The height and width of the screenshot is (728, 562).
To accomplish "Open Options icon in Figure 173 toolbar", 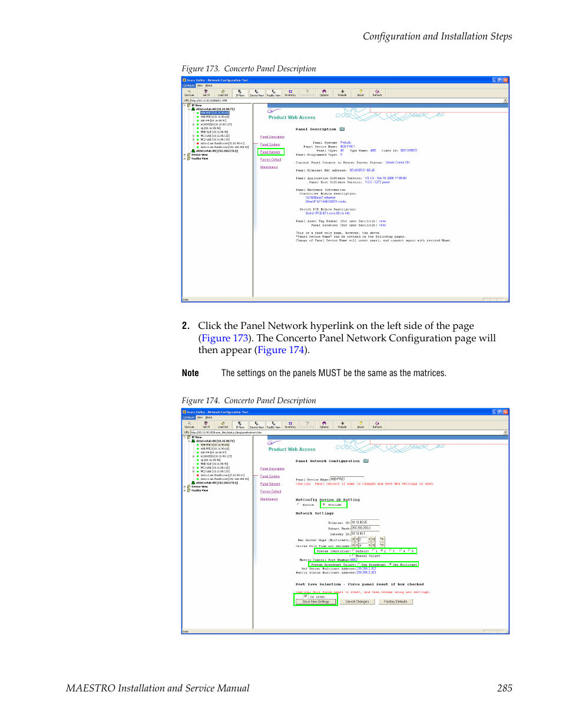I will [324, 93].
